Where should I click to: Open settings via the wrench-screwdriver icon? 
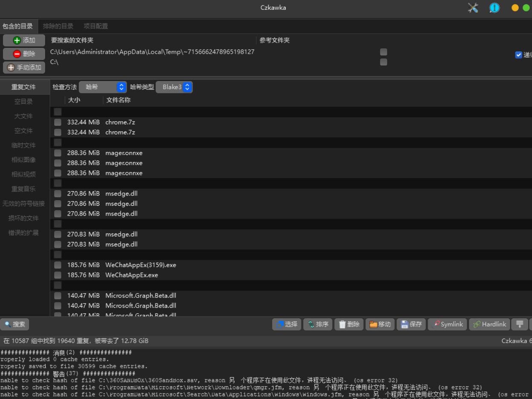(x=473, y=8)
